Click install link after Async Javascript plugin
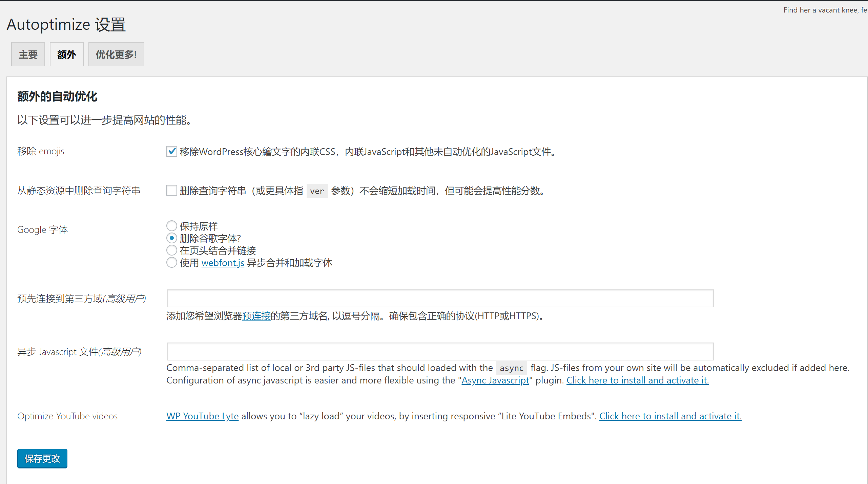This screenshot has width=868, height=484. (638, 380)
